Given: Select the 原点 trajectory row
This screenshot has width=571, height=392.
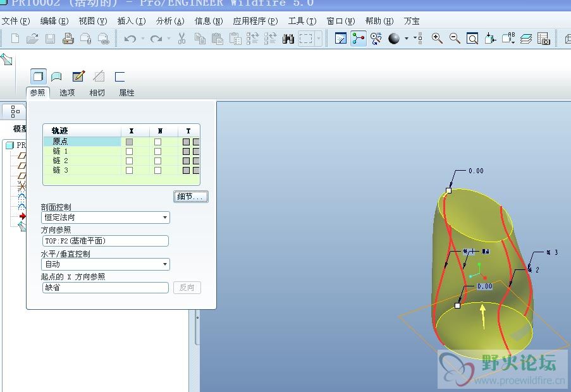Looking at the screenshot, I should (x=121, y=141).
